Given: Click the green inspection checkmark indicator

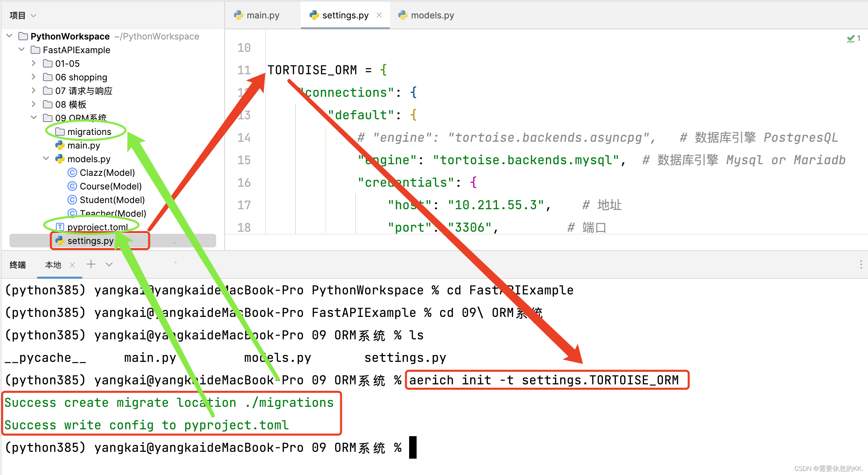Looking at the screenshot, I should [x=851, y=39].
